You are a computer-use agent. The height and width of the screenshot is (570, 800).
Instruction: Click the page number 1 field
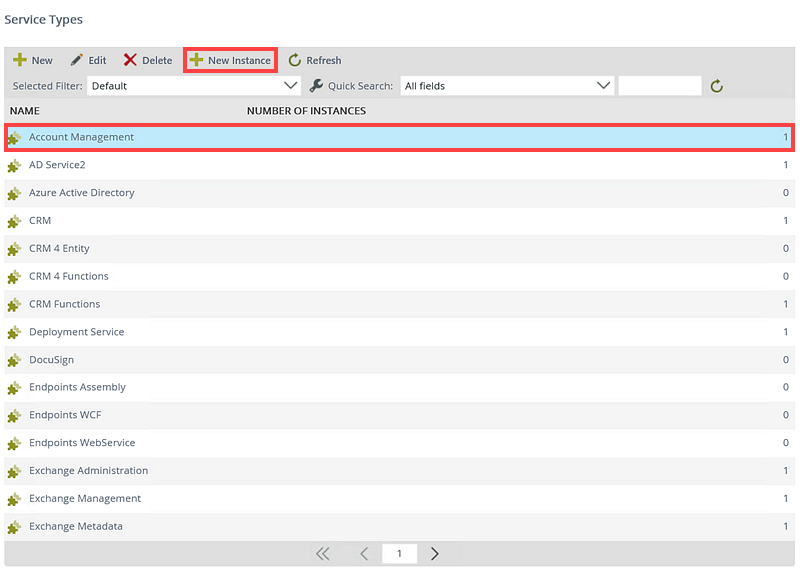click(399, 554)
